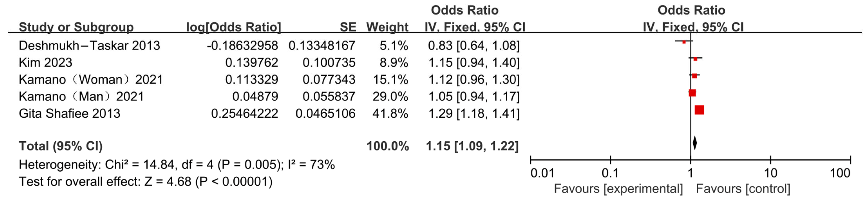Viewport: 868px width, 201px height.
Task: Click the "SE" column header
Action: tap(348, 27)
